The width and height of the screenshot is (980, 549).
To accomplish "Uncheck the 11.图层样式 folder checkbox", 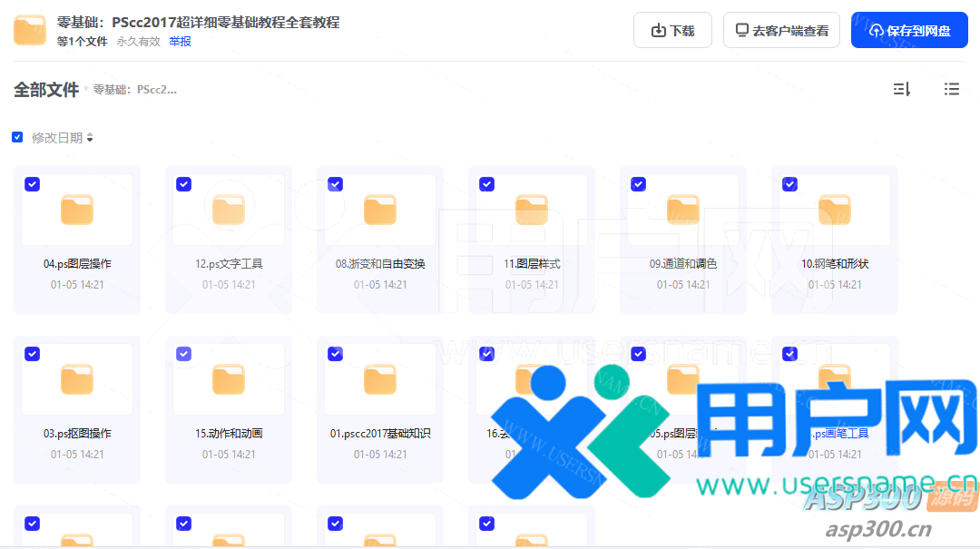I will coord(487,184).
